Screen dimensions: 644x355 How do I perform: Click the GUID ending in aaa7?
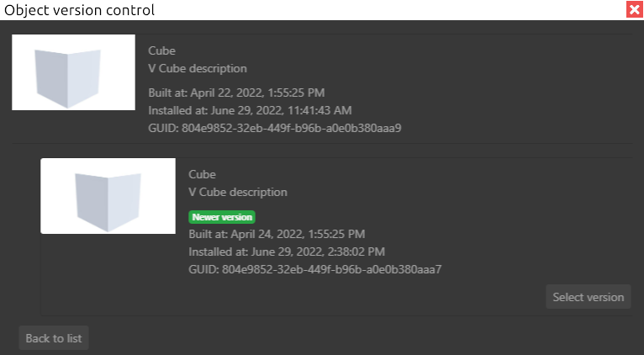(315, 269)
